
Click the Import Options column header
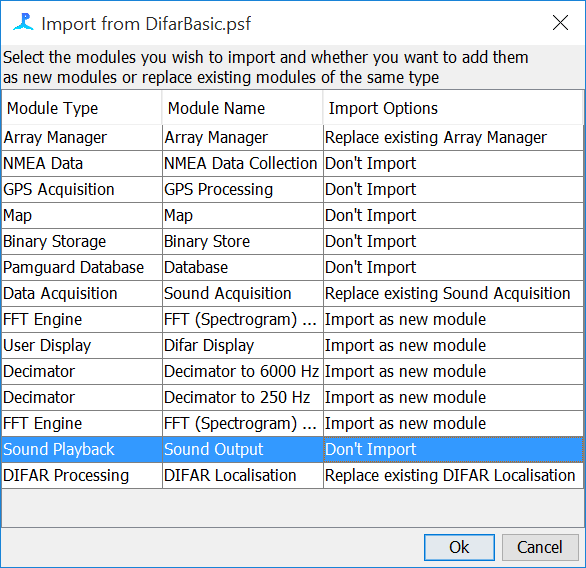click(453, 108)
